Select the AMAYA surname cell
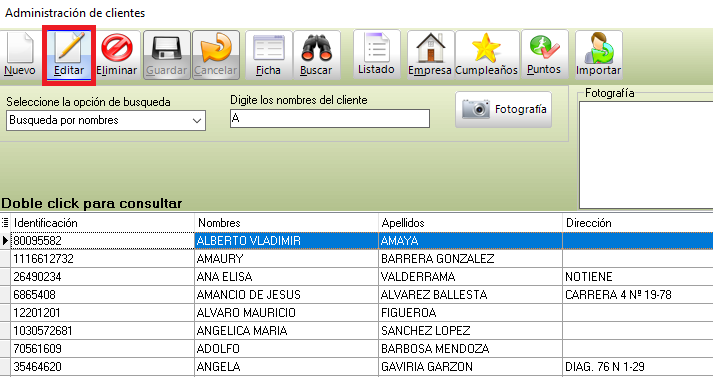Screen dimensions: 713x377 tap(470, 241)
